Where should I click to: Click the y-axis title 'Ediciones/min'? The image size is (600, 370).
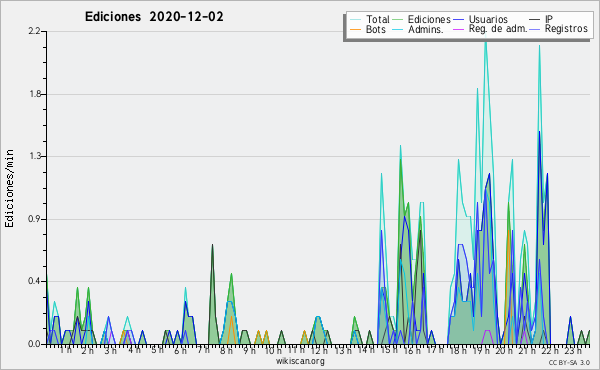click(9, 188)
